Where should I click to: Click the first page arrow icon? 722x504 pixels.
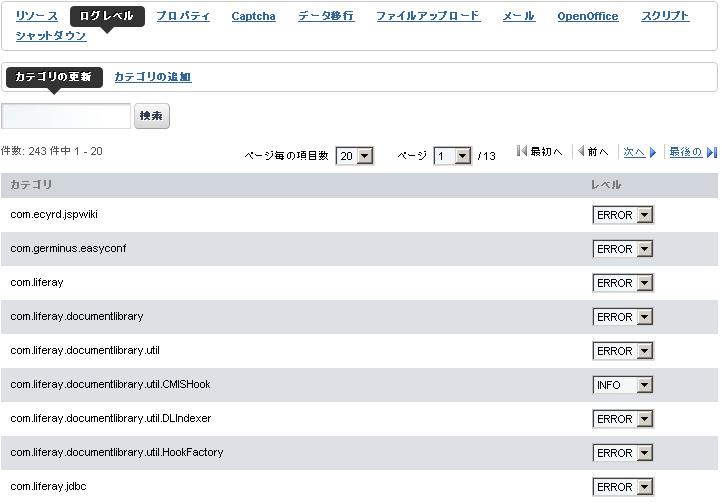click(x=521, y=152)
